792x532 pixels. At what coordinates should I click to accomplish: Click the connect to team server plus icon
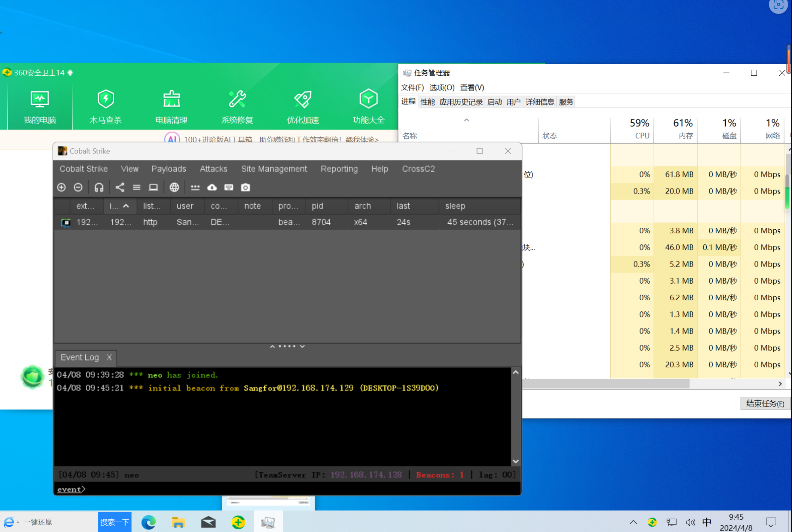tap(62, 187)
